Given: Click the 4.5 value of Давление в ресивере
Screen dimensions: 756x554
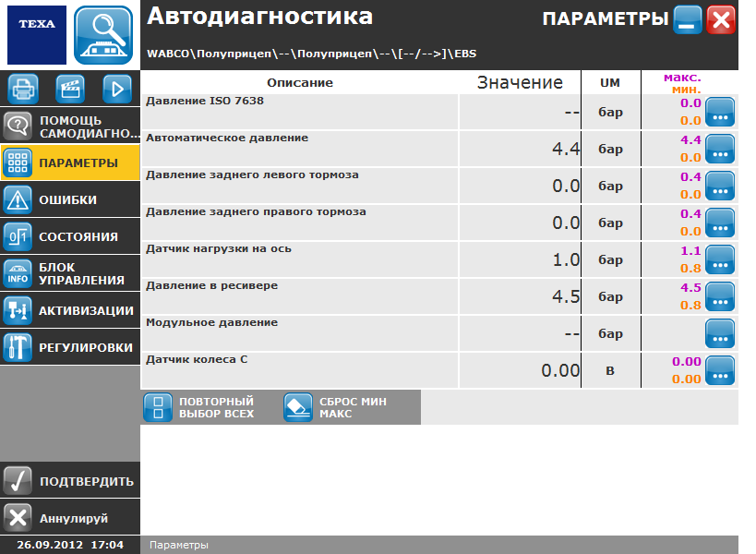Looking at the screenshot, I should (566, 296).
